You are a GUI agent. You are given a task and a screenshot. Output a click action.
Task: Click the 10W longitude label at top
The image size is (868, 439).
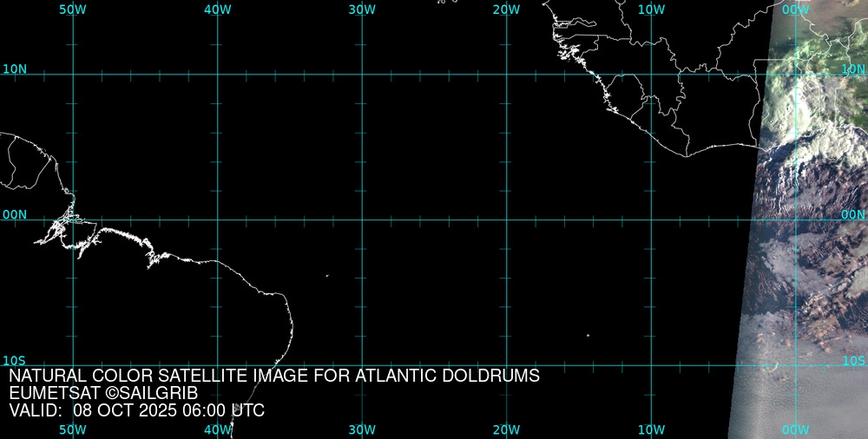click(x=651, y=10)
